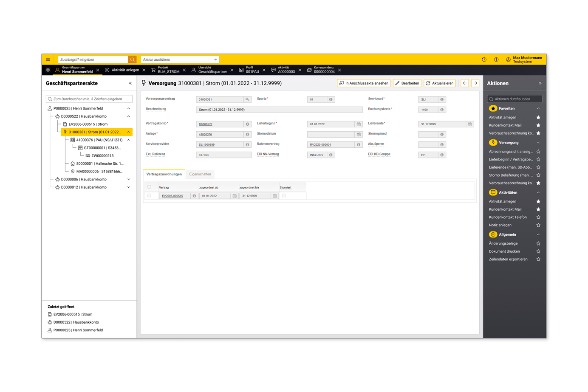Collapse the P0000025 Henri Sommerfeld node

[x=129, y=108]
